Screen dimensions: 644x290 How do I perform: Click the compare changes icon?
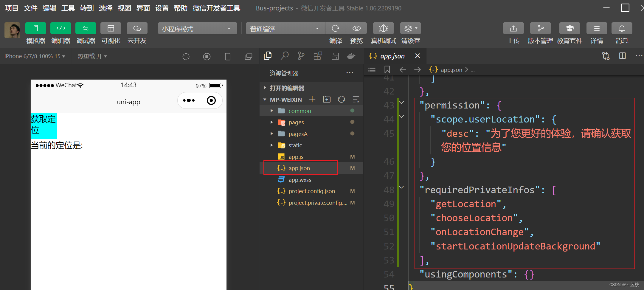point(606,56)
